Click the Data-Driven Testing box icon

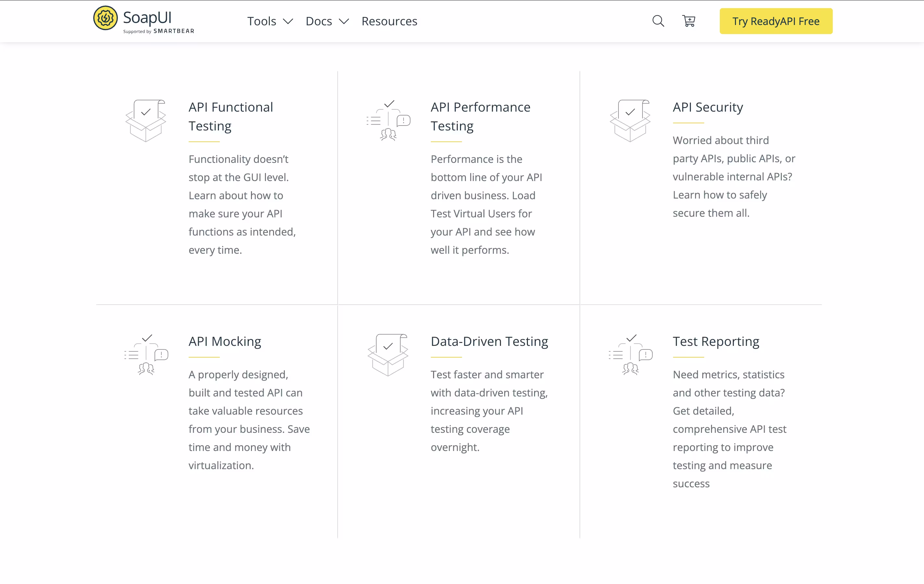pos(388,355)
